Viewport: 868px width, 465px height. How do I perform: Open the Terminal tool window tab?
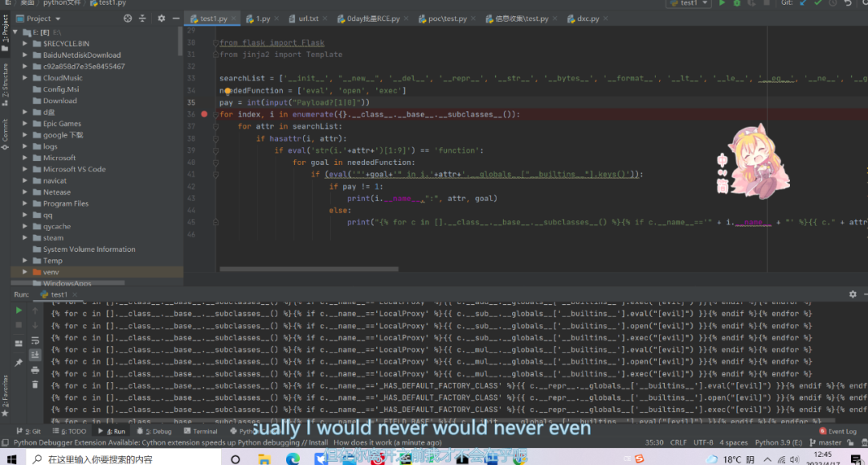pos(200,431)
